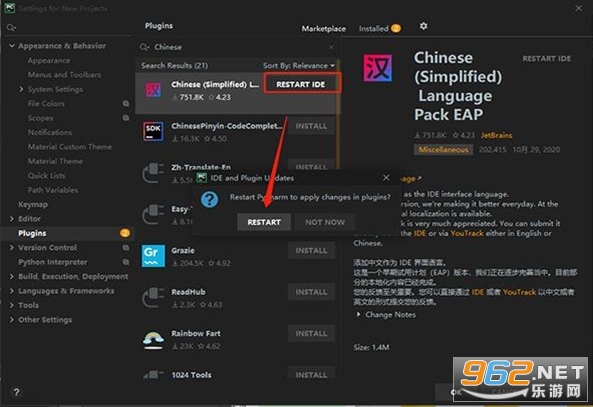
Task: Click RESTART in the updates dialog
Action: [264, 222]
